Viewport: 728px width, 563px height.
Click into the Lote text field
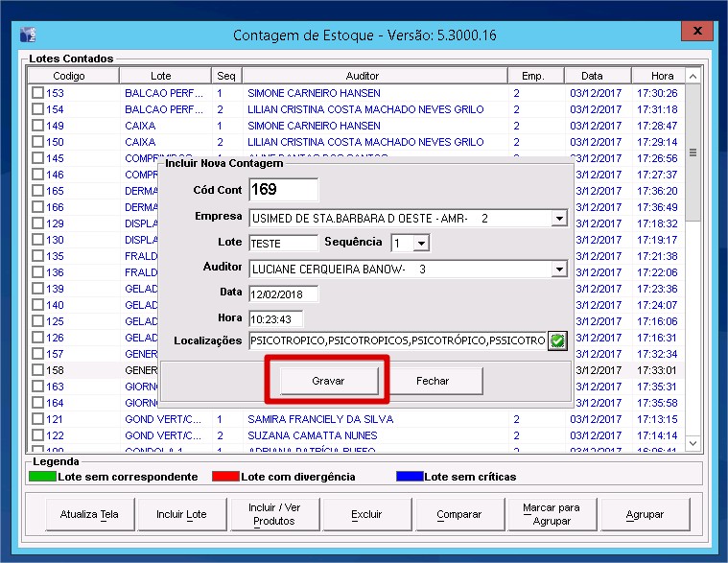pyautogui.click(x=282, y=244)
